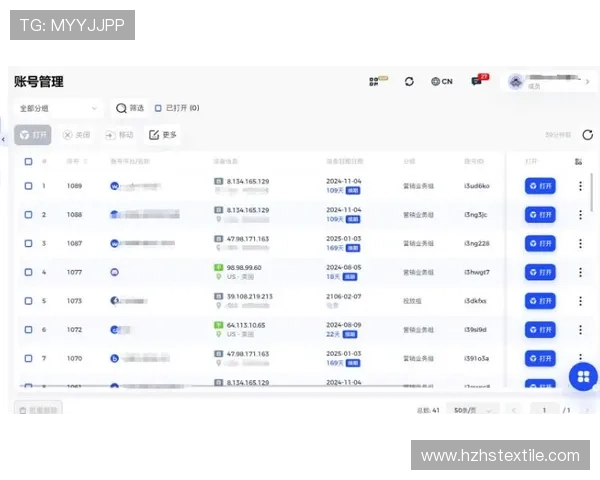The width and height of the screenshot is (600, 480).
Task: Click the user avatar in header
Action: pyautogui.click(x=516, y=82)
